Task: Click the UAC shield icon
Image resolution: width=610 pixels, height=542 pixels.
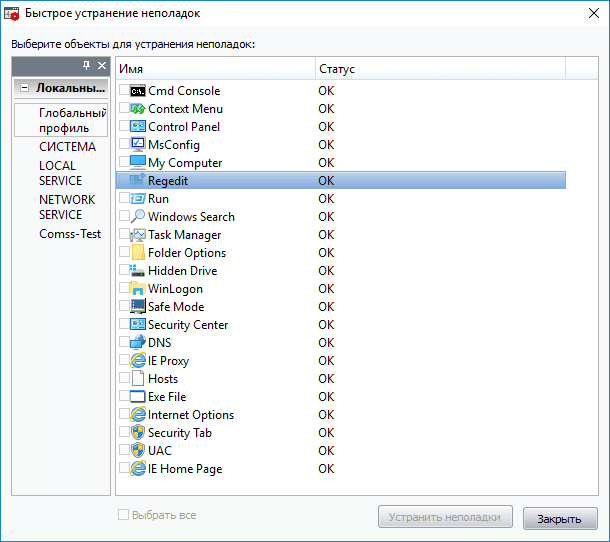Action: pyautogui.click(x=138, y=451)
